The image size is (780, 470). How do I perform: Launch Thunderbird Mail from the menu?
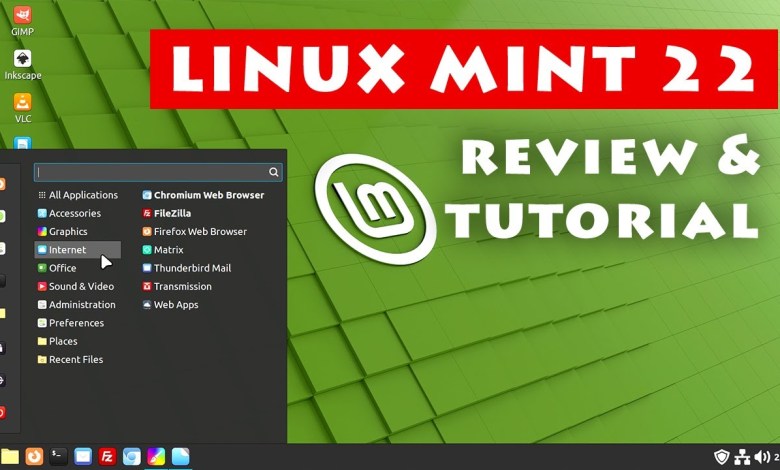tap(187, 268)
